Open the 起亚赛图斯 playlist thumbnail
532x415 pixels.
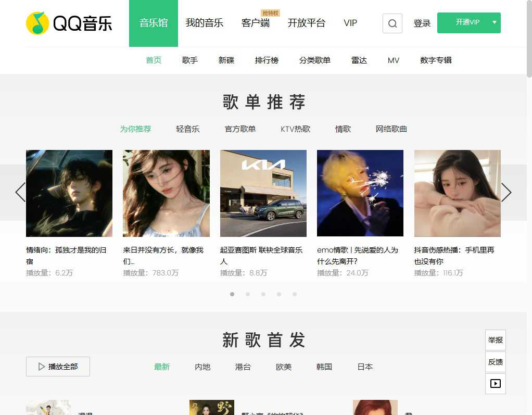click(x=263, y=193)
